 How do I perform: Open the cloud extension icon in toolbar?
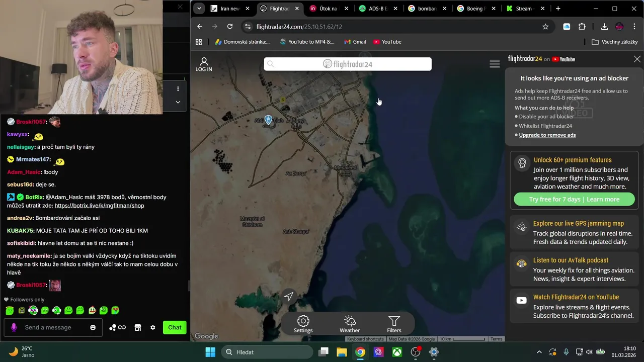[x=567, y=27]
